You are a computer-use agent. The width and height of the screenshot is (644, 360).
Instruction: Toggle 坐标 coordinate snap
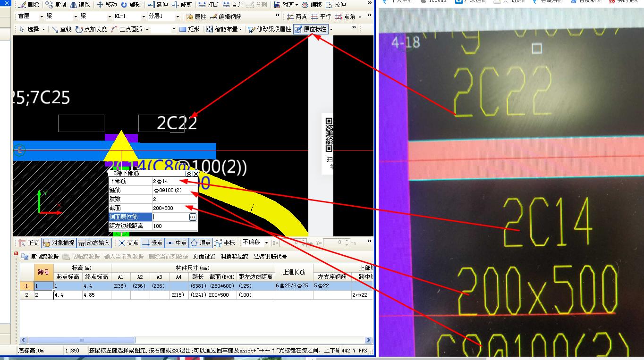225,243
